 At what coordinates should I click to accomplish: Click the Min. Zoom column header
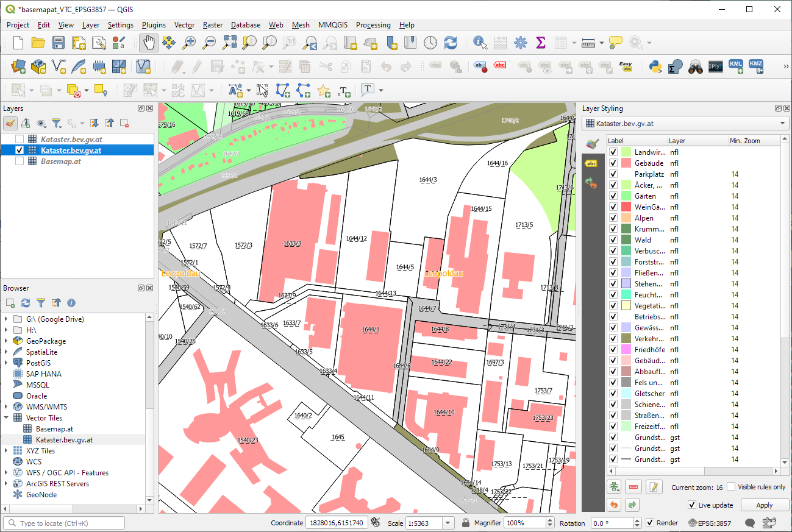click(x=754, y=141)
